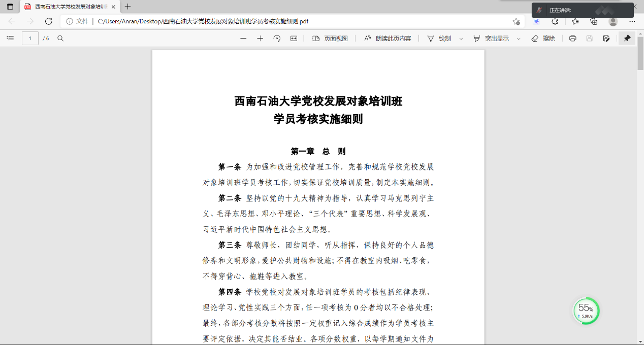644x345 pixels.
Task: Select the 西南石油大学党校发展对象培训 PDF tab
Action: (x=70, y=7)
